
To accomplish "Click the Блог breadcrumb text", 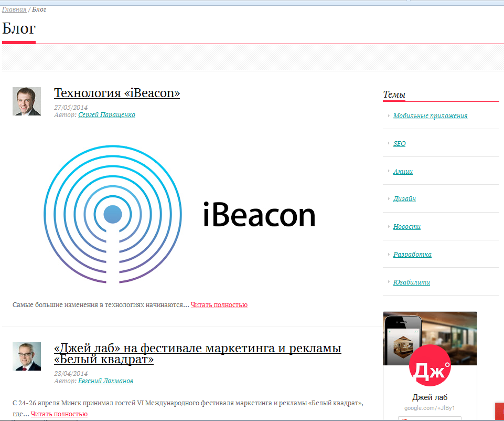I will [x=39, y=9].
